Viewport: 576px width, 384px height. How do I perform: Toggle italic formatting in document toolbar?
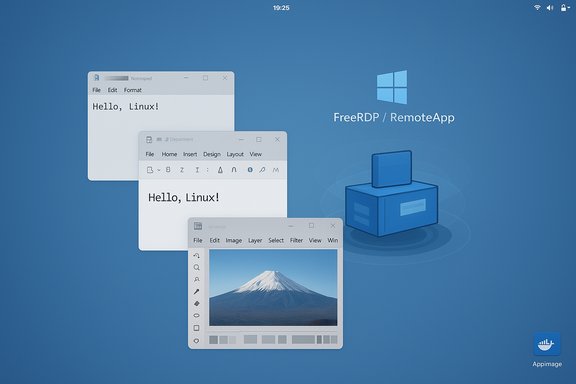[182, 170]
